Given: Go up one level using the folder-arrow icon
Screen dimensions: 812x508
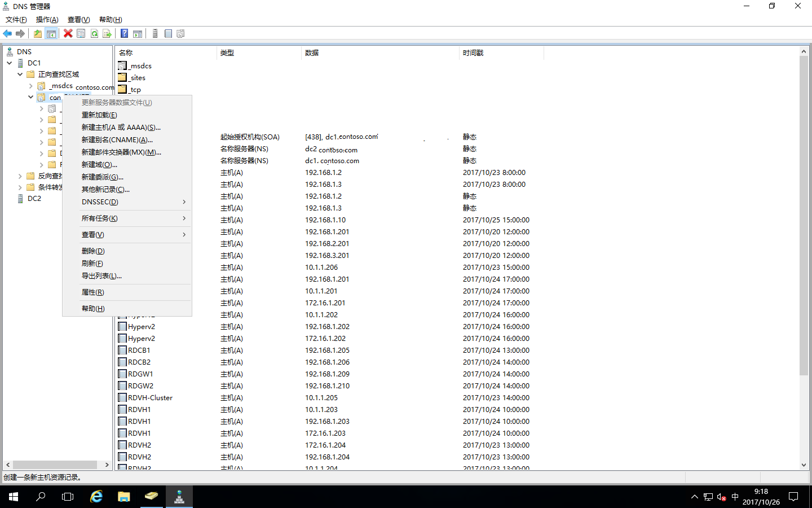Looking at the screenshot, I should tap(37, 34).
